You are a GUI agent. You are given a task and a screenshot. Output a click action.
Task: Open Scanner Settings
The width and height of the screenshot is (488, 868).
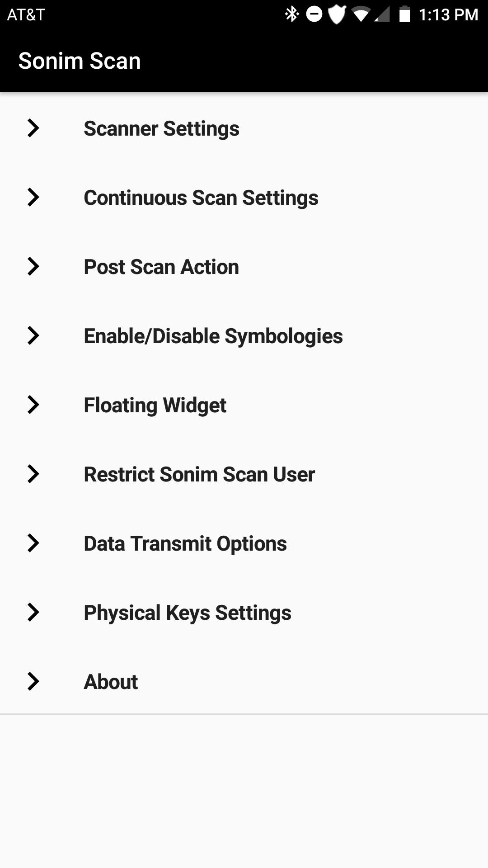pos(161,129)
